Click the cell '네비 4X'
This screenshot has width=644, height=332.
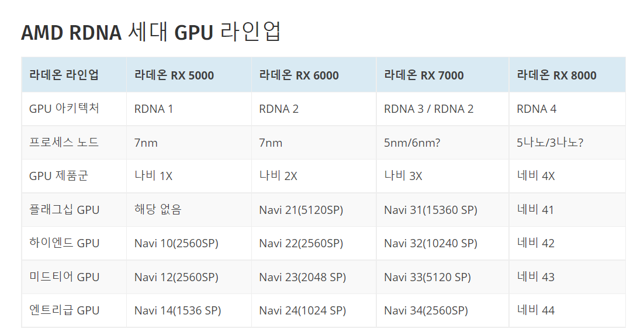tap(567, 177)
